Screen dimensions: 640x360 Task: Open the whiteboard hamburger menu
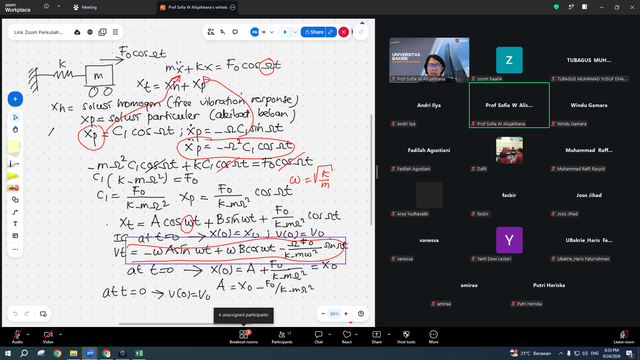(116, 32)
